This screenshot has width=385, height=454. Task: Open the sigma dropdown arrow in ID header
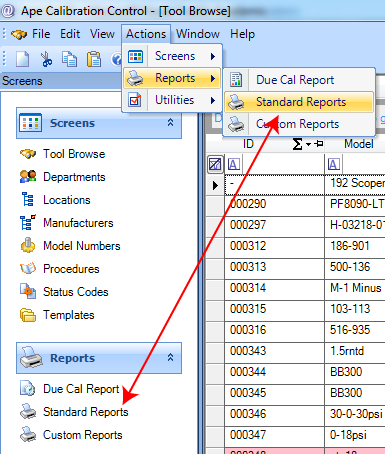[x=308, y=144]
